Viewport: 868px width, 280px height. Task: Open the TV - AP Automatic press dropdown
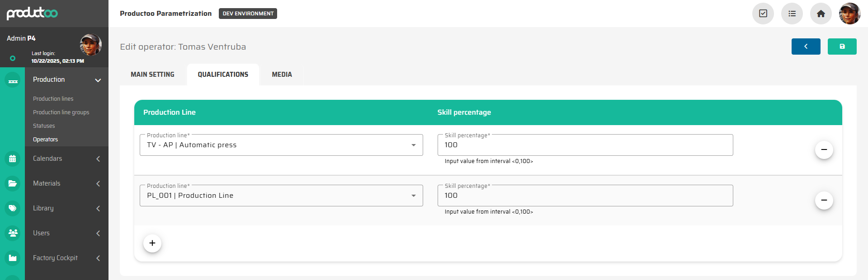pos(281,145)
